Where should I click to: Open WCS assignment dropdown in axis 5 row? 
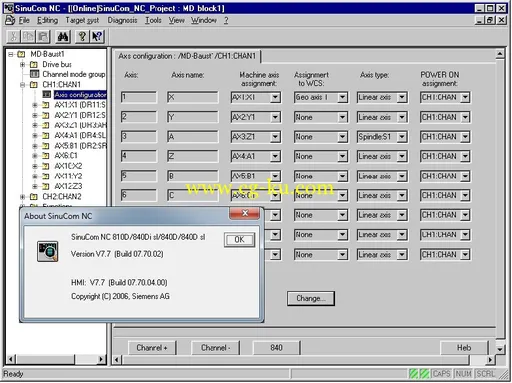coord(342,176)
